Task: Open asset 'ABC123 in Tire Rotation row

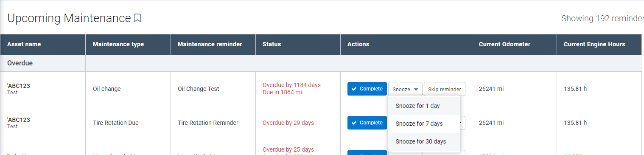Action: click(x=19, y=120)
